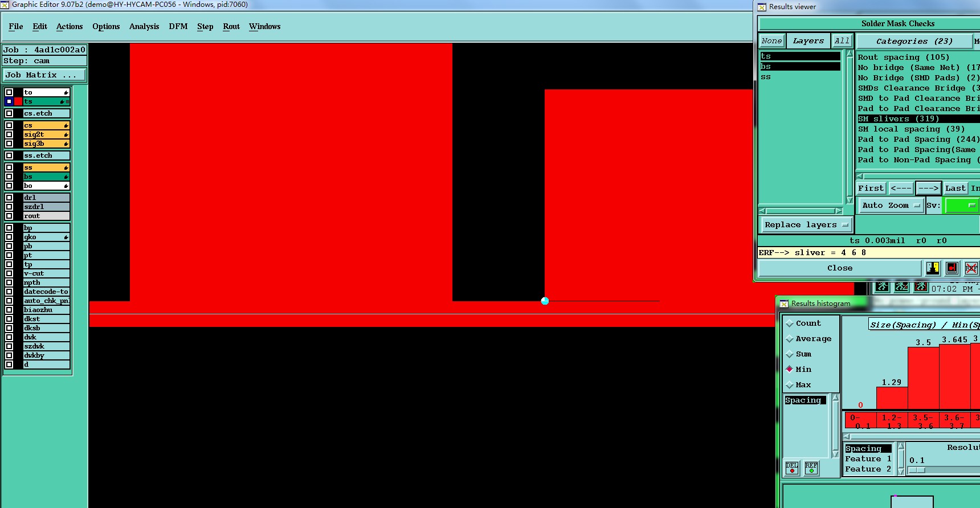
Task: Click the All layers button
Action: tap(842, 41)
